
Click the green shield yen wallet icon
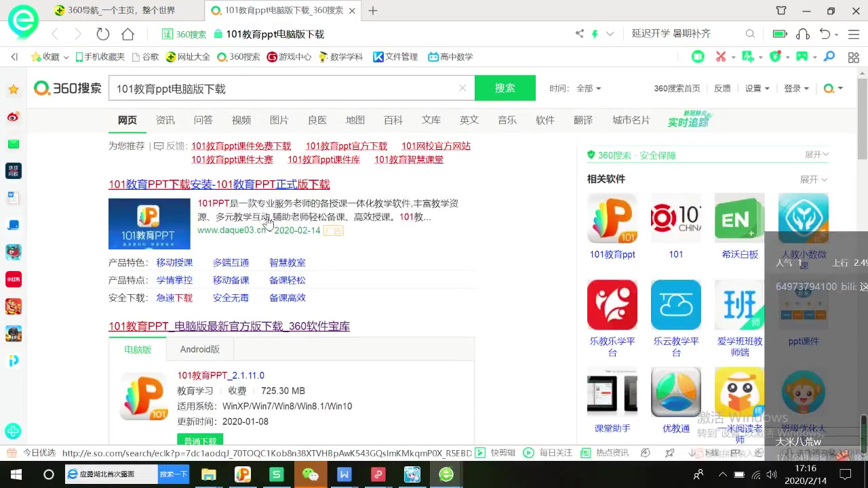(x=775, y=57)
